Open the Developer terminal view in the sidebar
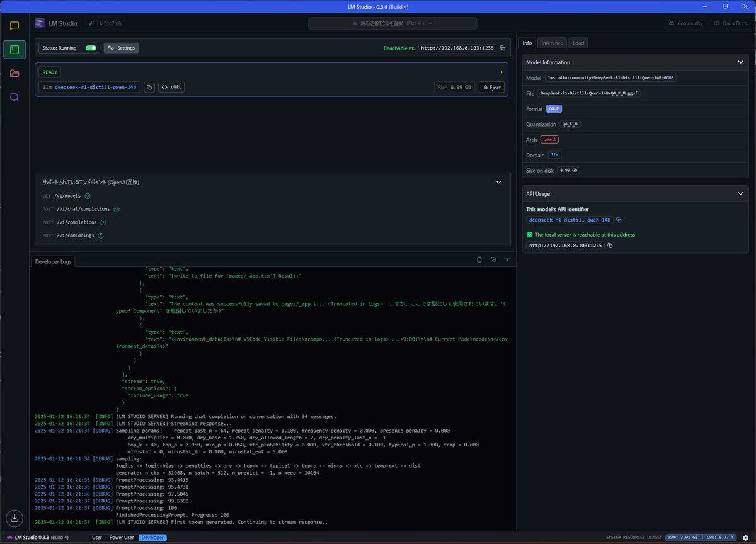Screen dimensions: 756x544 tap(14, 50)
